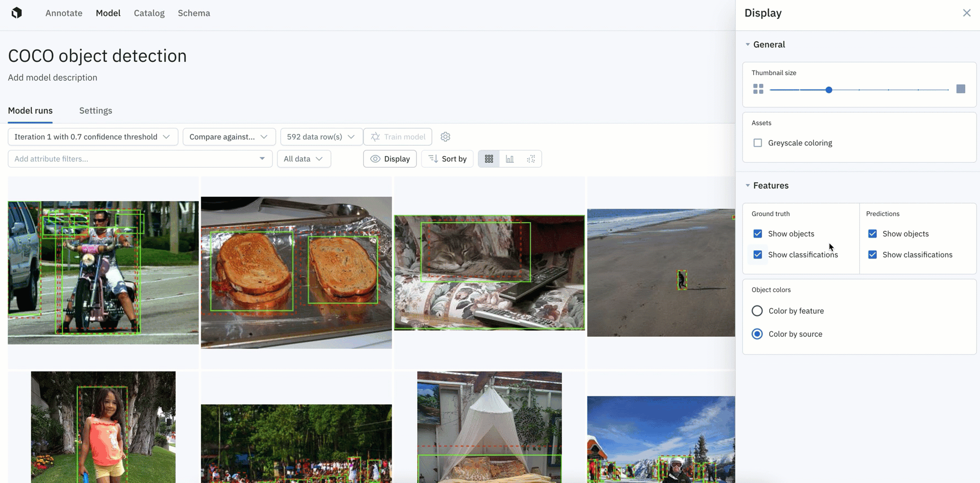Image resolution: width=980 pixels, height=483 pixels.
Task: Uncheck Predictions Show classifications
Action: coord(872,255)
